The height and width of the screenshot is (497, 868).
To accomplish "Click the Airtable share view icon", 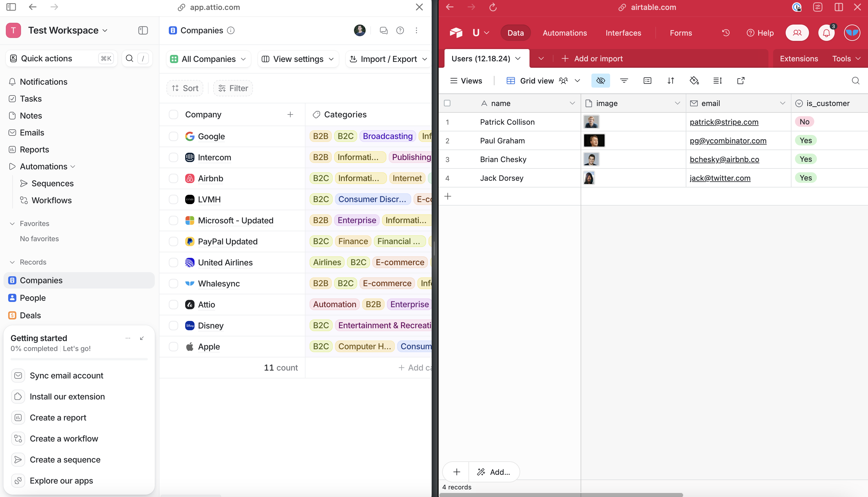I will 741,81.
